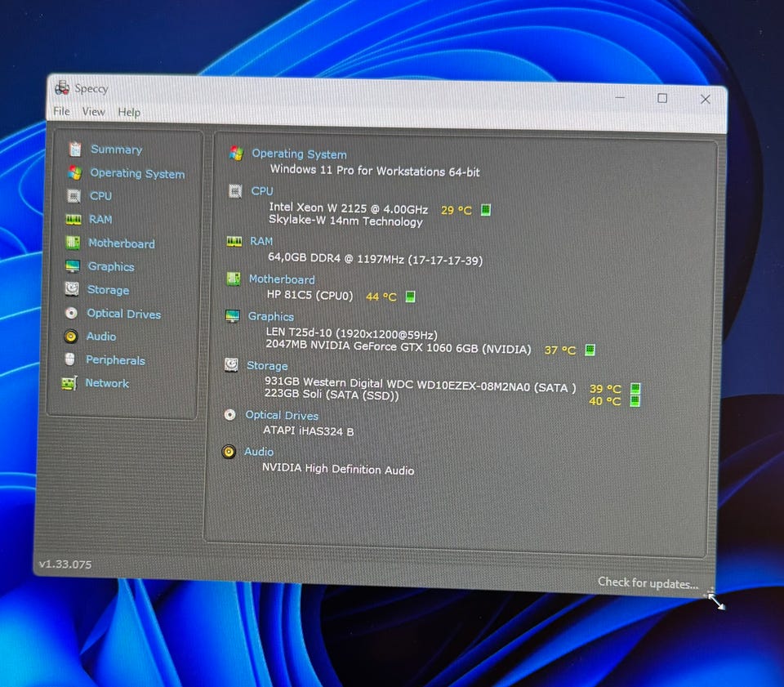Click the green temperature indicator next to 29 °C
The image size is (784, 687).
pyautogui.click(x=485, y=209)
